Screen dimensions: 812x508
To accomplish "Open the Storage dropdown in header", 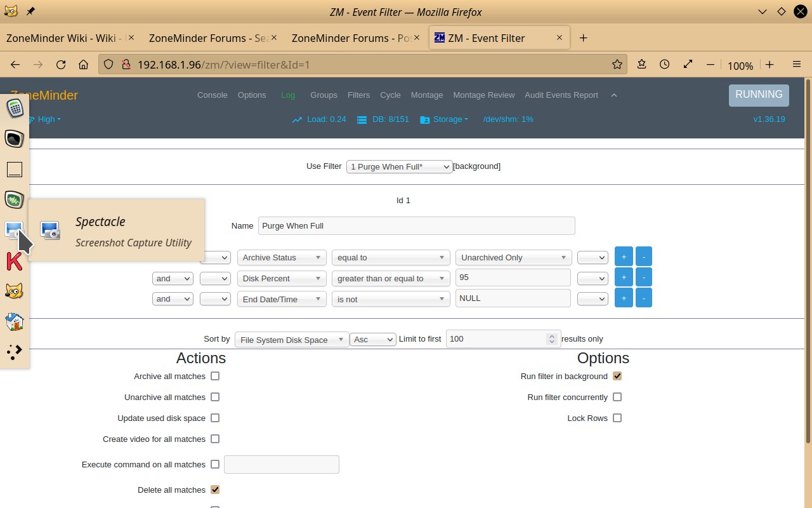I will (x=444, y=119).
